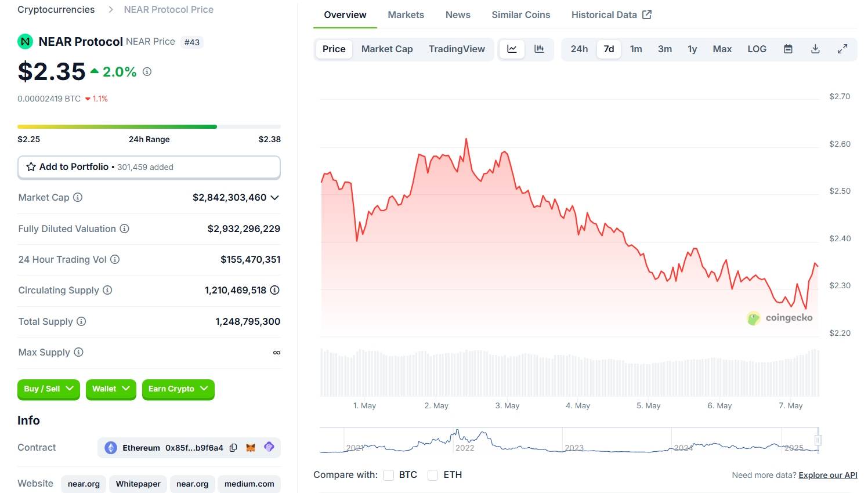Viewport: 868px width, 493px height.
Task: Switch to the News tab
Action: click(x=458, y=14)
